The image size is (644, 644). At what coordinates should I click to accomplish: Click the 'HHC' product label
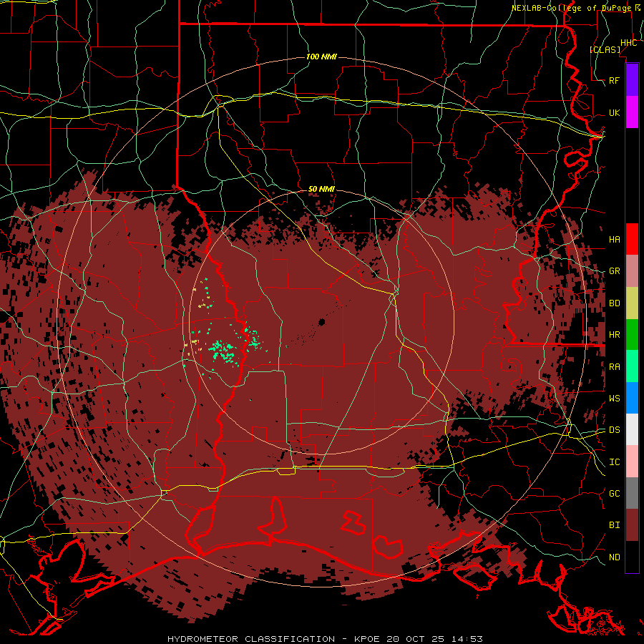(628, 43)
